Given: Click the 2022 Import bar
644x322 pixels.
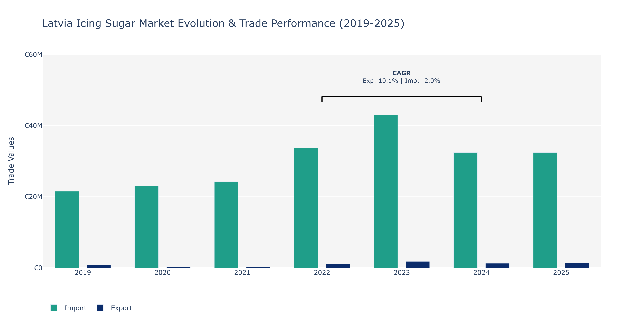Looking at the screenshot, I should click(306, 208).
